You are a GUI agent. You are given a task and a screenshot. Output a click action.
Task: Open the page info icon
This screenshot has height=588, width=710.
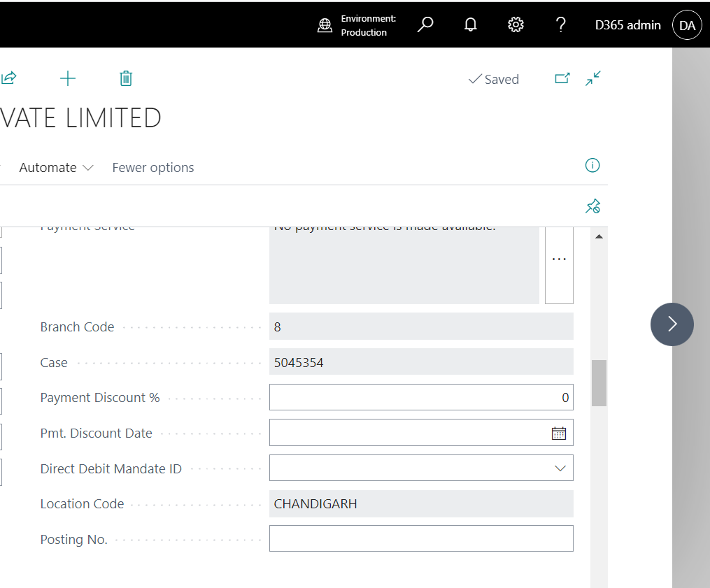point(592,165)
